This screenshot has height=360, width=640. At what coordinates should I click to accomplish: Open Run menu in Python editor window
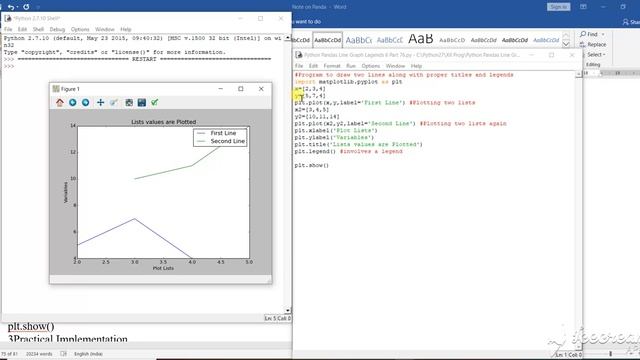(x=351, y=66)
